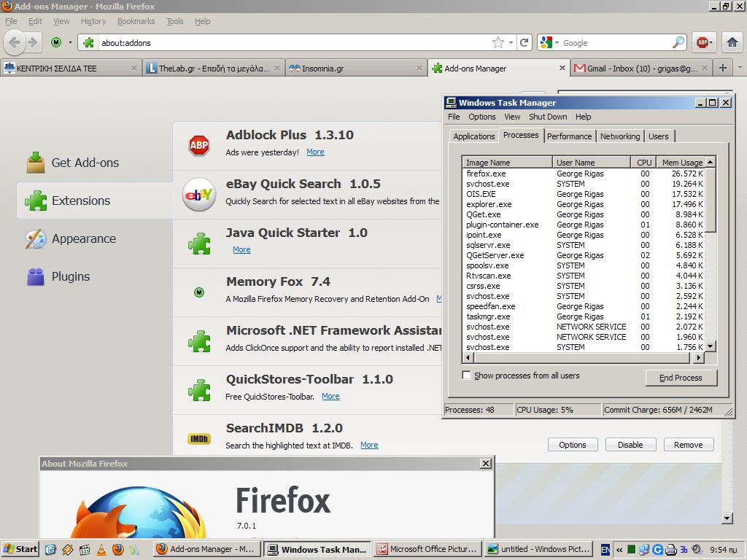Select the firefox.exe process row
Image resolution: width=747 pixels, height=560 pixels.
584,174
